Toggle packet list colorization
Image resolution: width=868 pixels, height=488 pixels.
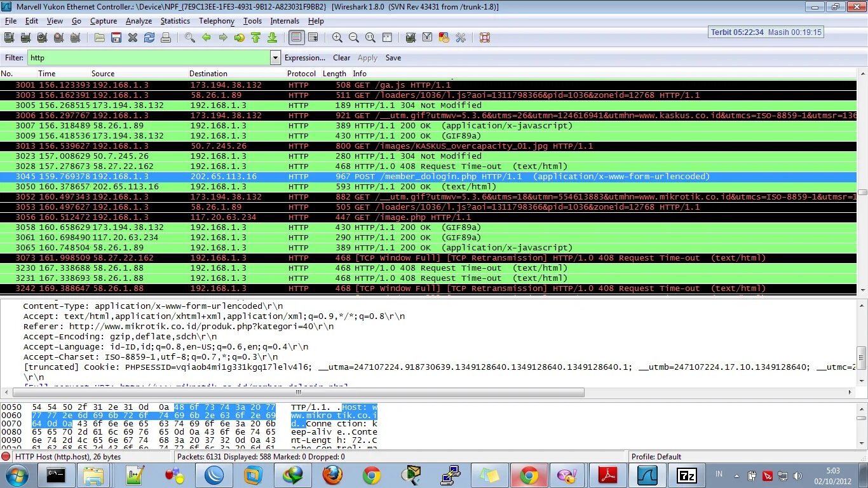pos(296,37)
